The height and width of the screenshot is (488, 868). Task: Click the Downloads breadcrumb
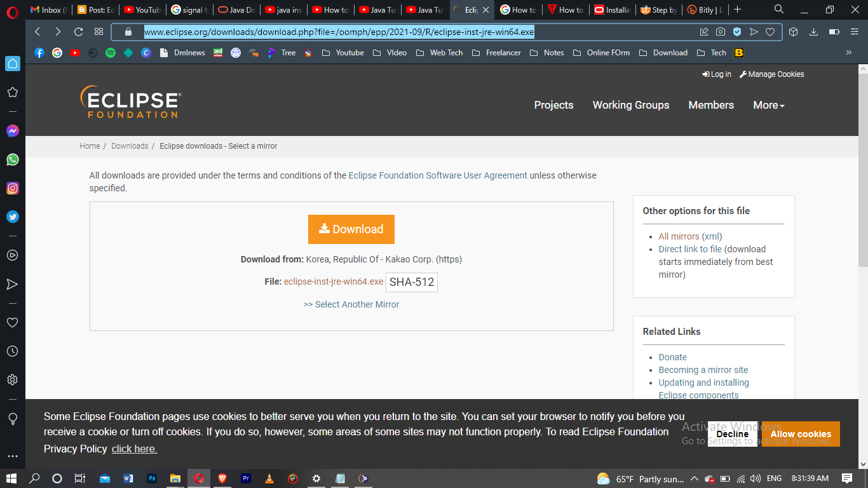[130, 146]
